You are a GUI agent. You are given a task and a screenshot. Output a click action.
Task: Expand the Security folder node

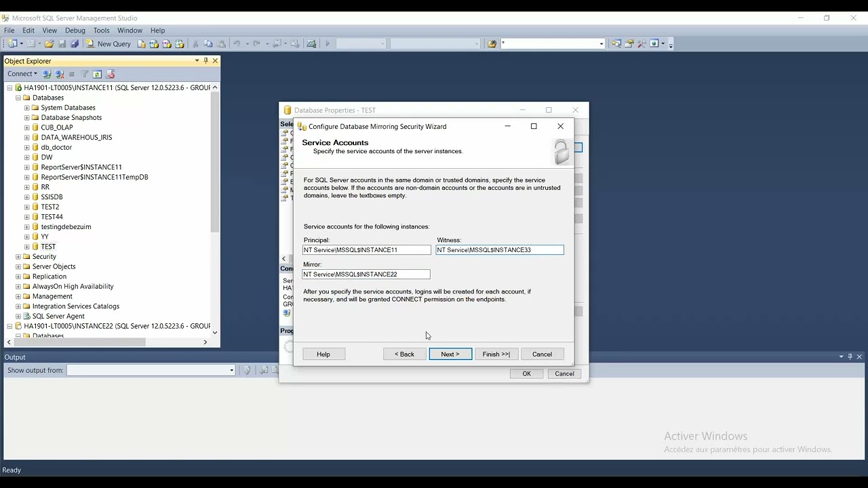click(18, 257)
